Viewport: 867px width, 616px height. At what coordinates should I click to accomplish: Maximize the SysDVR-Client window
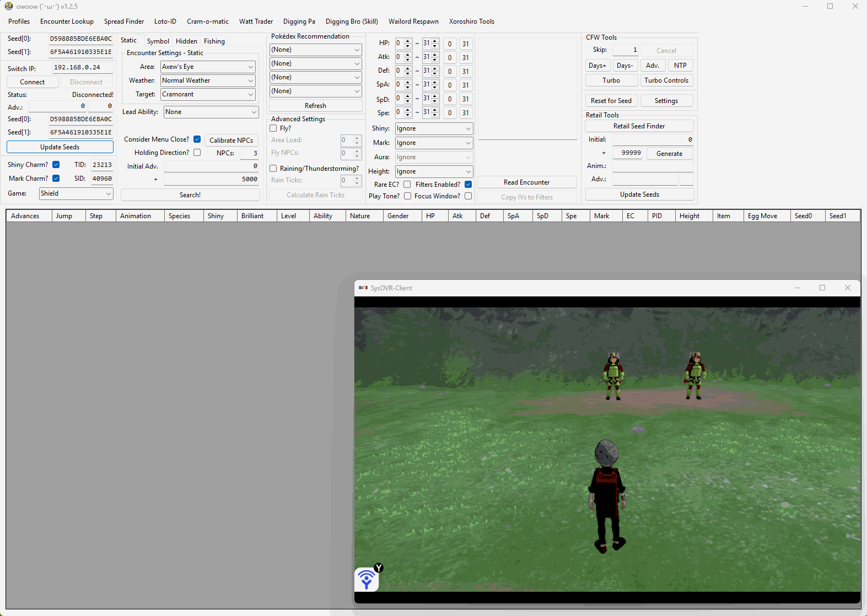point(822,288)
